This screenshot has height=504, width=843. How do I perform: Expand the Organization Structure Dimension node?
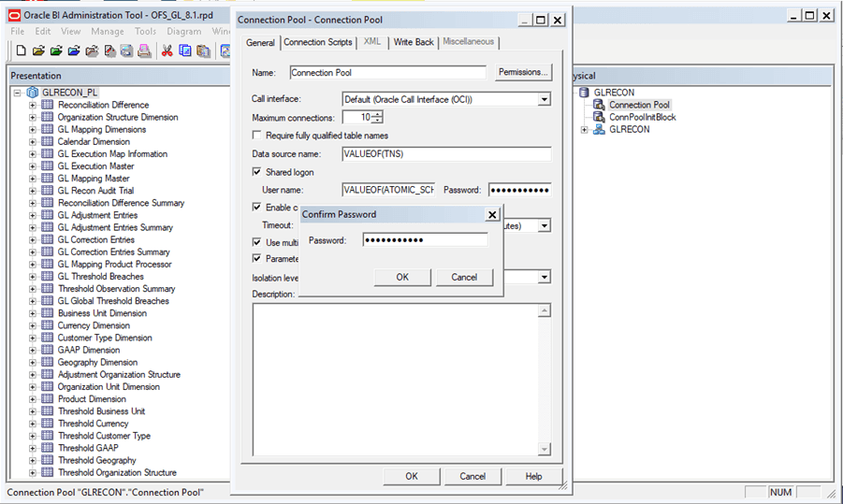pos(33,117)
